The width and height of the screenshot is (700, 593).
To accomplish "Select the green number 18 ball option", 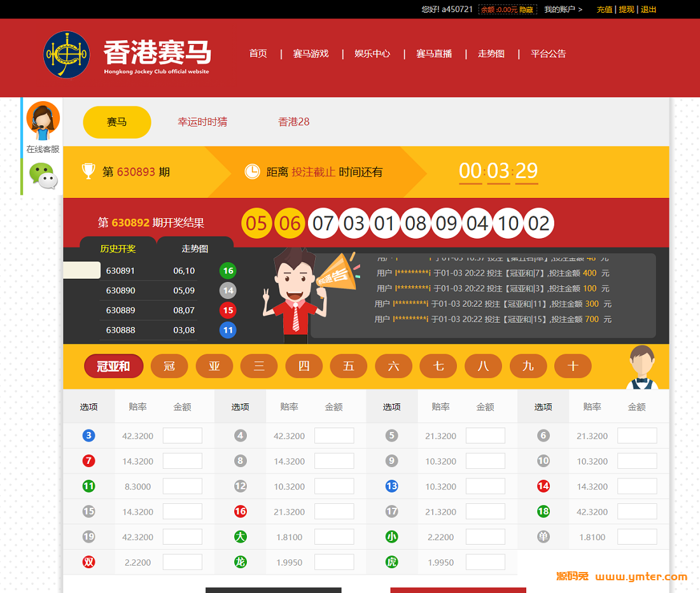I will 543,512.
